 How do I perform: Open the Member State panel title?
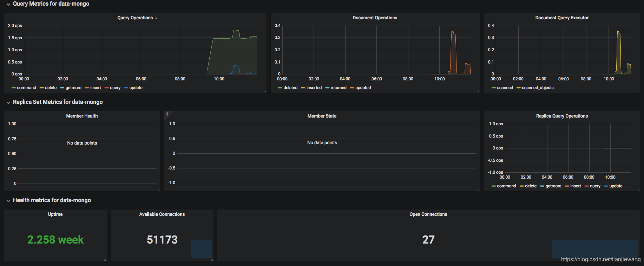tap(322, 116)
